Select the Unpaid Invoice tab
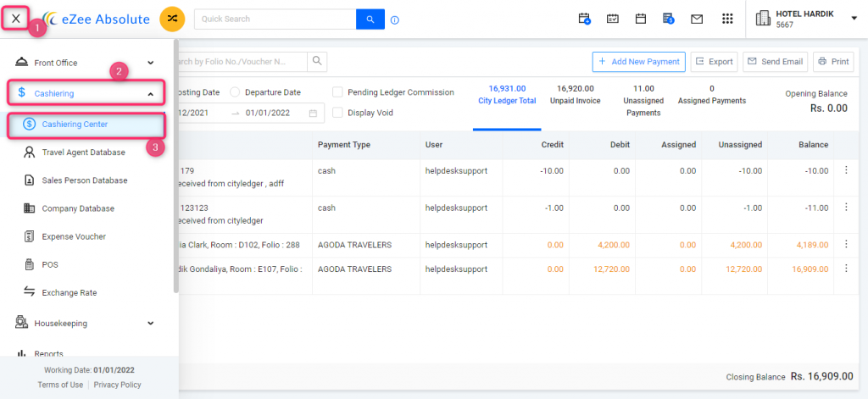This screenshot has width=868, height=399. [x=576, y=95]
